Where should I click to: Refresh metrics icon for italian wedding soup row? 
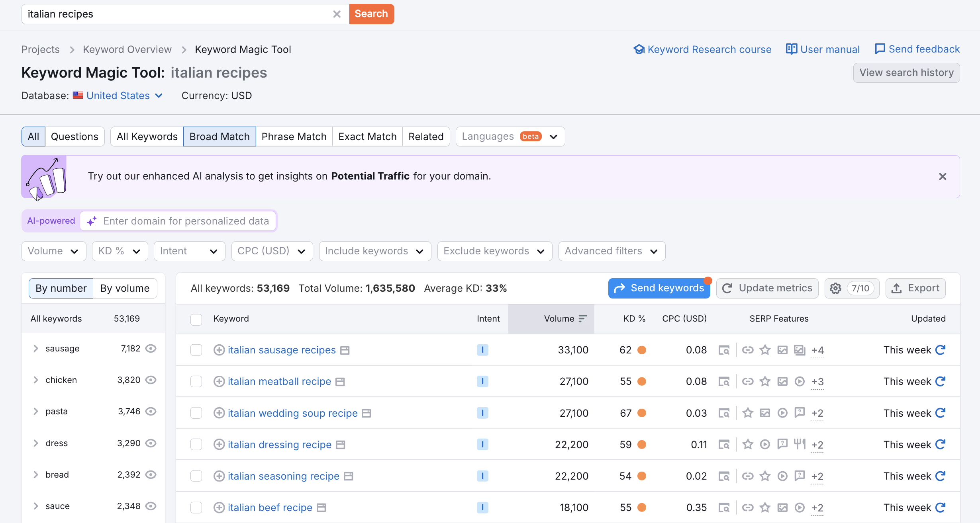(941, 413)
